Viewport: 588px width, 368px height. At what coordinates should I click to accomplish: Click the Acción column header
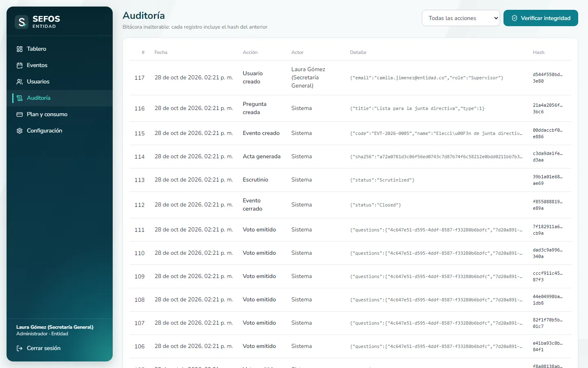pos(250,52)
